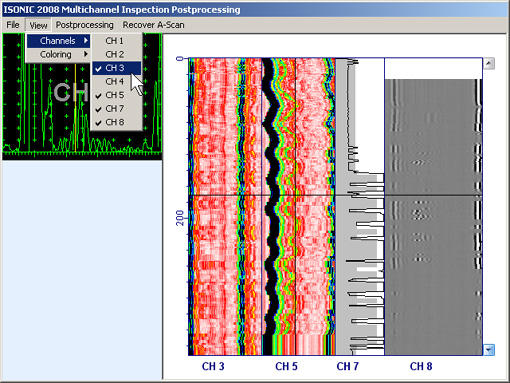
Task: Uncheck CH 3 in Channels submenu
Action: click(x=117, y=68)
